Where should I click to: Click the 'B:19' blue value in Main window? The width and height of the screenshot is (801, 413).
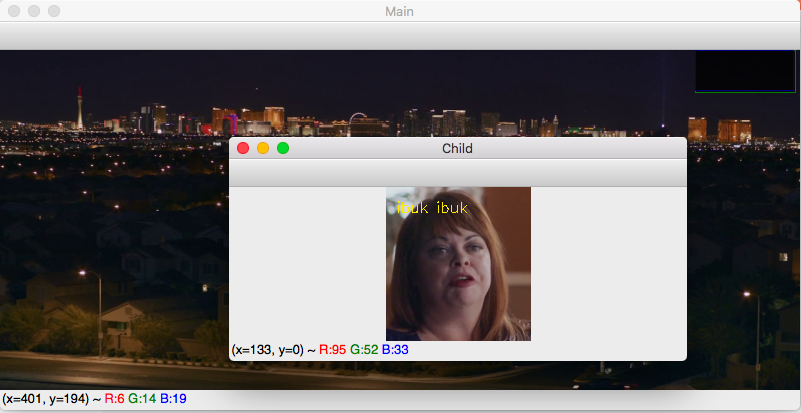coord(173,399)
